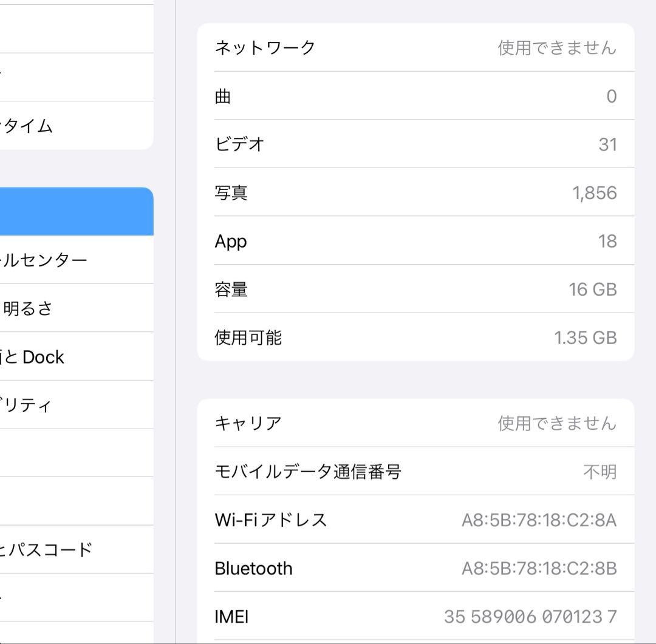Image resolution: width=656 pixels, height=644 pixels.
Task: Click the モバイルデータ通信番号 row
Action: click(416, 472)
